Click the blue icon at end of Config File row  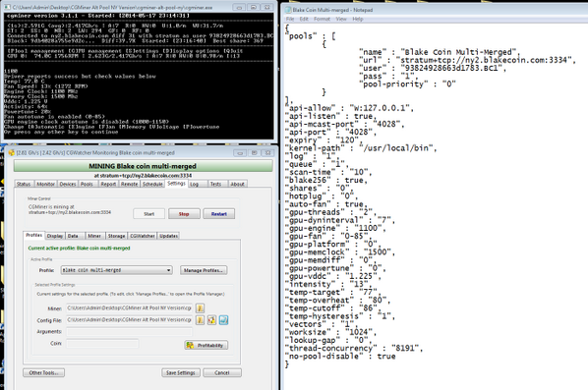(223, 320)
